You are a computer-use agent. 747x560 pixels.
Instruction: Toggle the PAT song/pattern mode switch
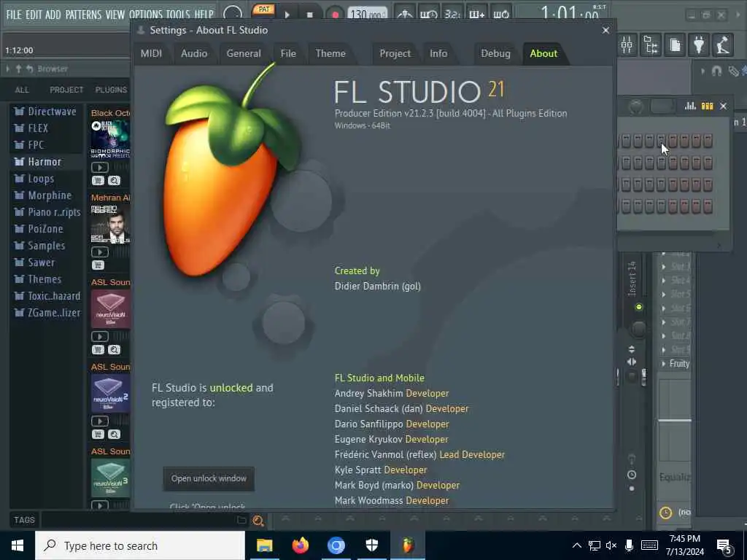(263, 9)
